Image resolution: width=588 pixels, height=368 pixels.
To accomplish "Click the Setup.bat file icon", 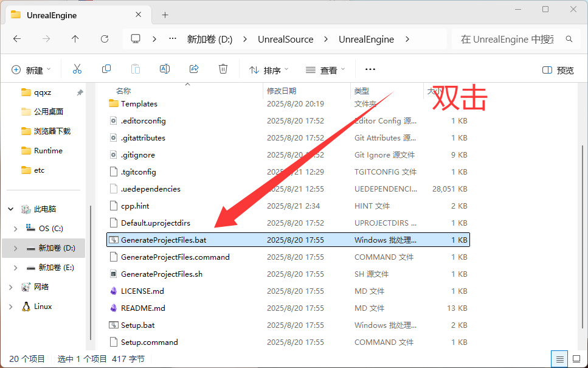I will (114, 325).
